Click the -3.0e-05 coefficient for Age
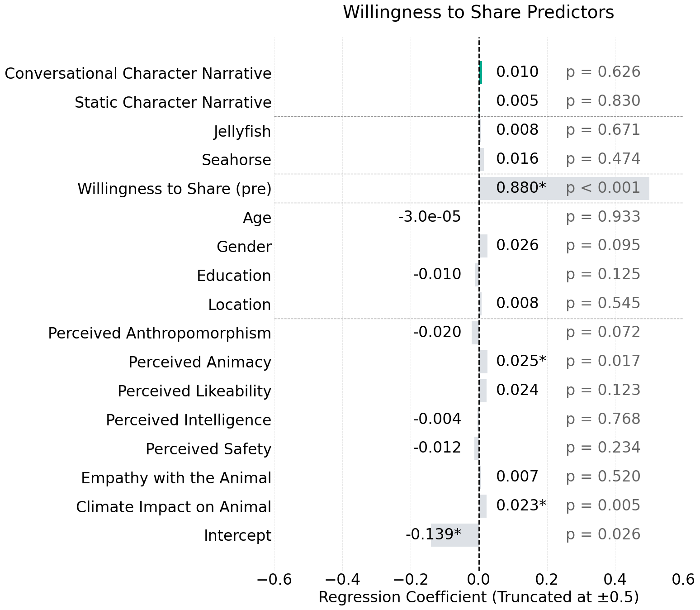This screenshot has height=610, width=700. (x=430, y=217)
